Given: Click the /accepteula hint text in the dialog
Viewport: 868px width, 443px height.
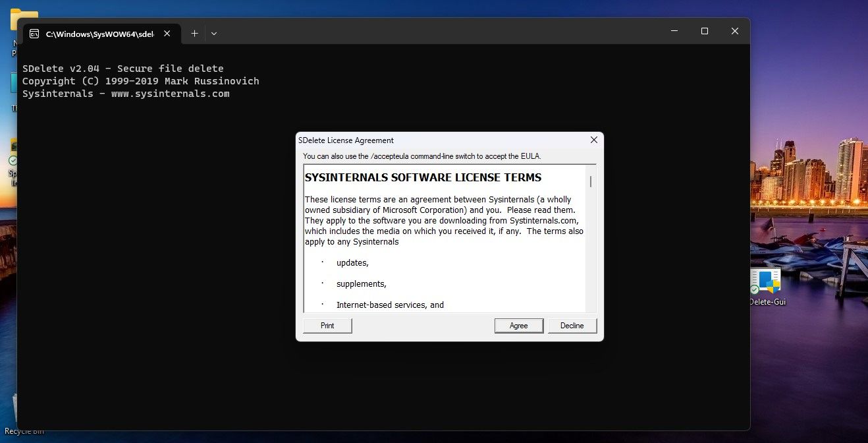Looking at the screenshot, I should 421,156.
